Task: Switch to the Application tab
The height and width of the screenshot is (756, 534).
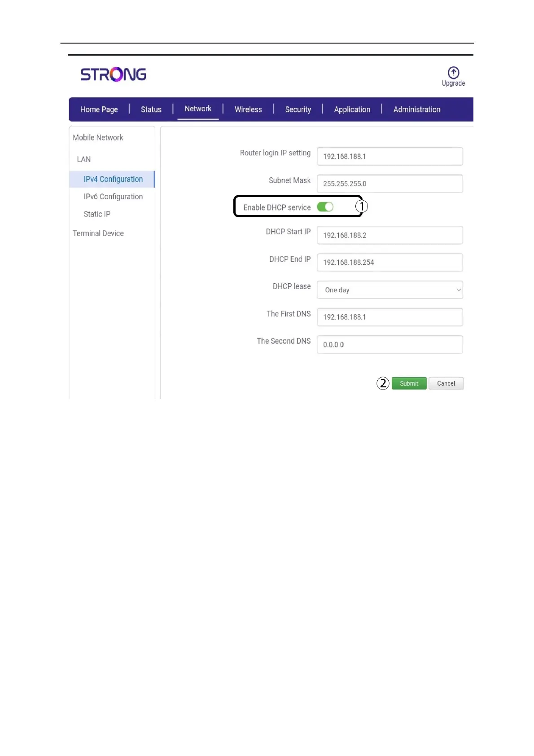Action: (x=352, y=110)
